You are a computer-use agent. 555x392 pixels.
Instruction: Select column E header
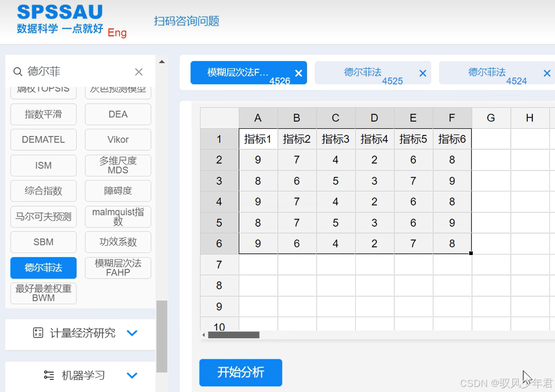pos(413,118)
